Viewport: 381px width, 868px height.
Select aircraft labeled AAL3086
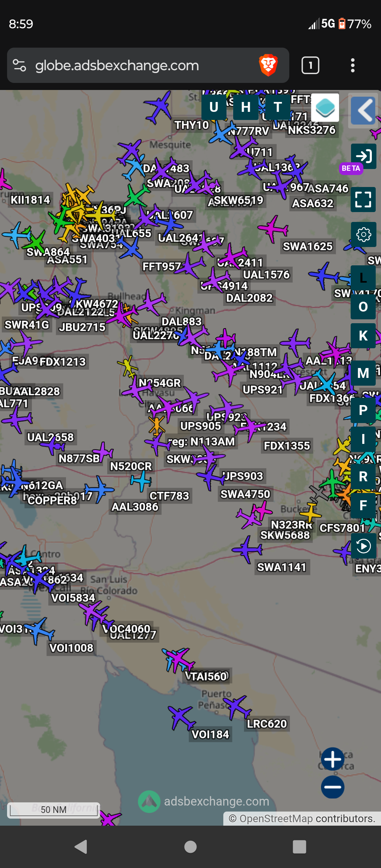coord(99,489)
